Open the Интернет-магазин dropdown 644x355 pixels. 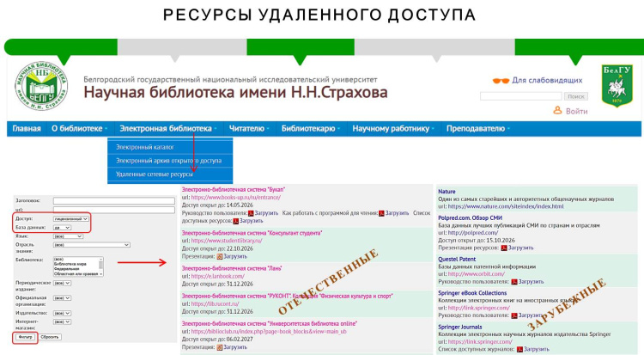coord(62,322)
